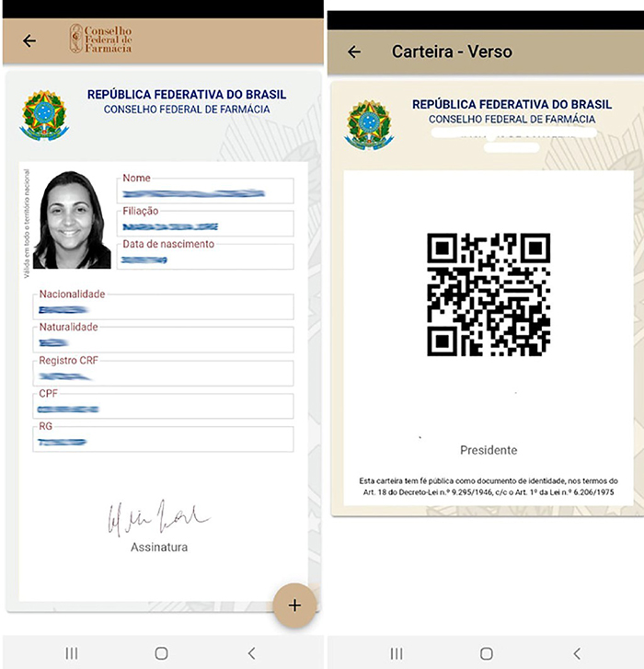Select the cardholder ID photo
The width and height of the screenshot is (644, 669).
coord(72,220)
